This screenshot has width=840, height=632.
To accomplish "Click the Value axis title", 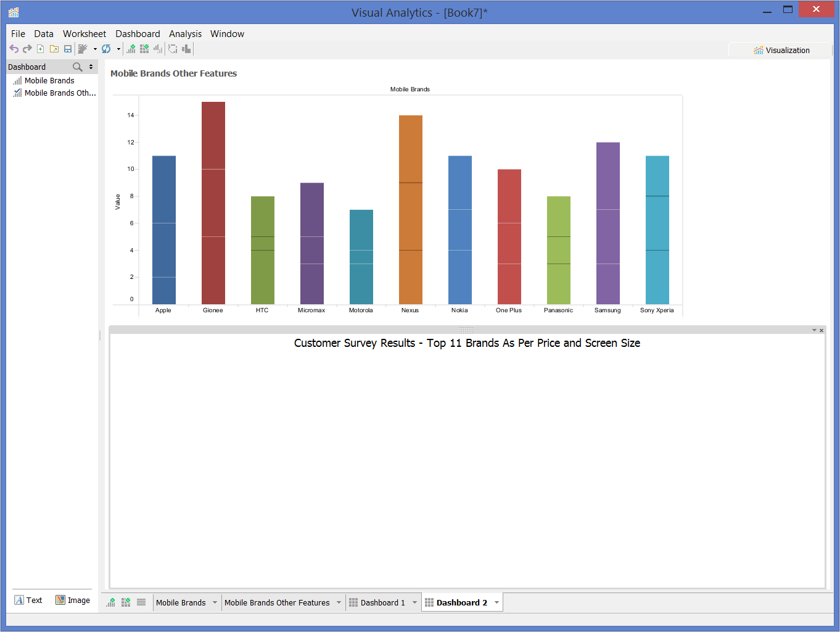I will tap(117, 202).
